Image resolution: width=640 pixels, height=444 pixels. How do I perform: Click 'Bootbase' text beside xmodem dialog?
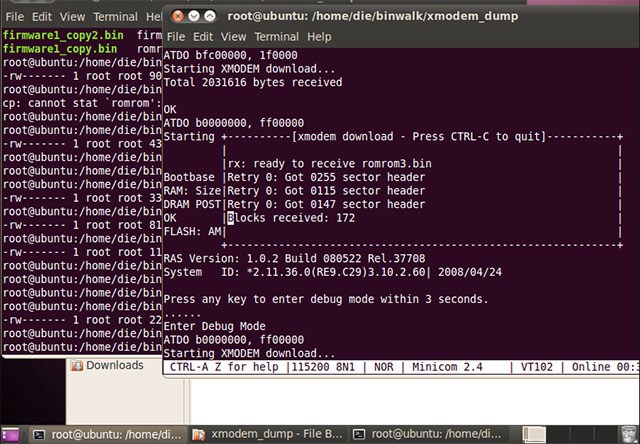(189, 177)
